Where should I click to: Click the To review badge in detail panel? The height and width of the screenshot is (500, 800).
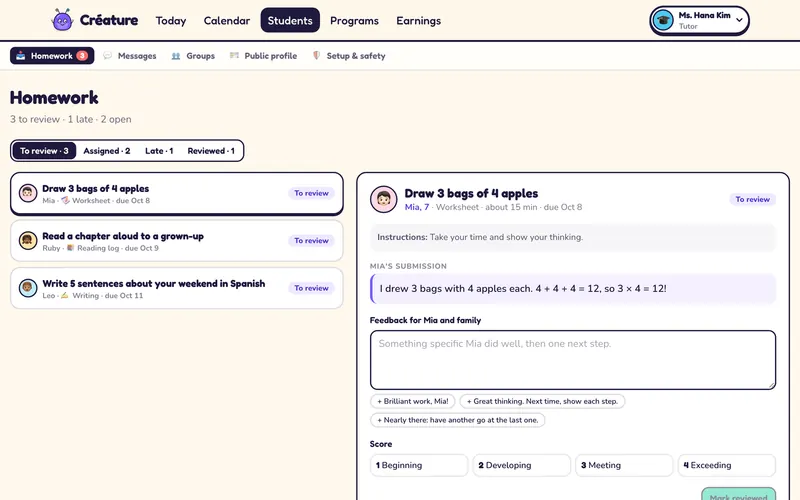point(753,199)
